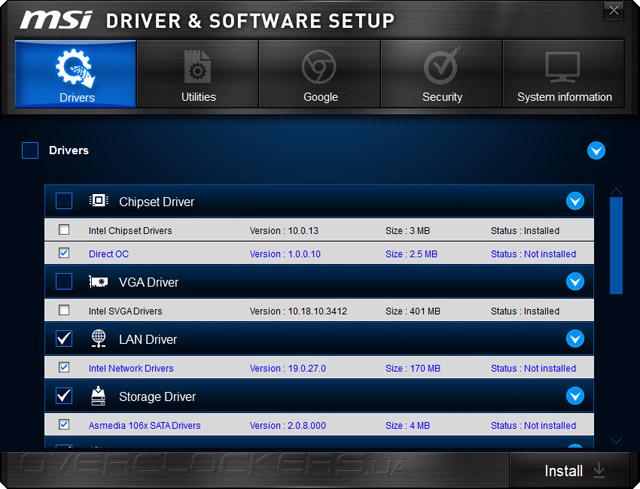The image size is (640, 489).
Task: Open the System information tab
Action: coord(564,74)
